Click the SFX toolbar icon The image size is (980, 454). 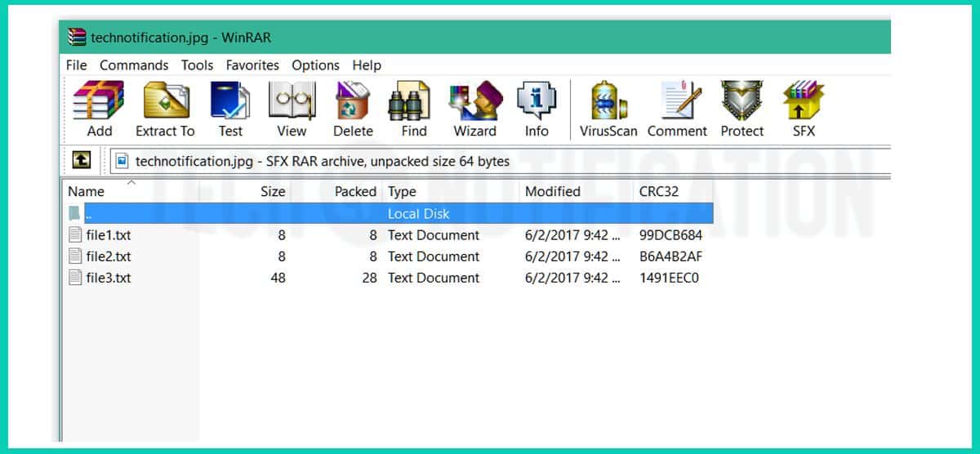804,101
